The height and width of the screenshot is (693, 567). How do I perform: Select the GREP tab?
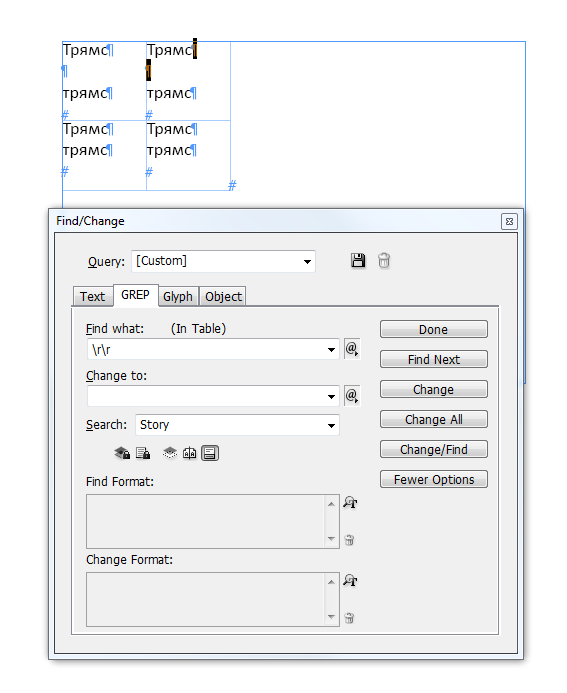coord(135,295)
